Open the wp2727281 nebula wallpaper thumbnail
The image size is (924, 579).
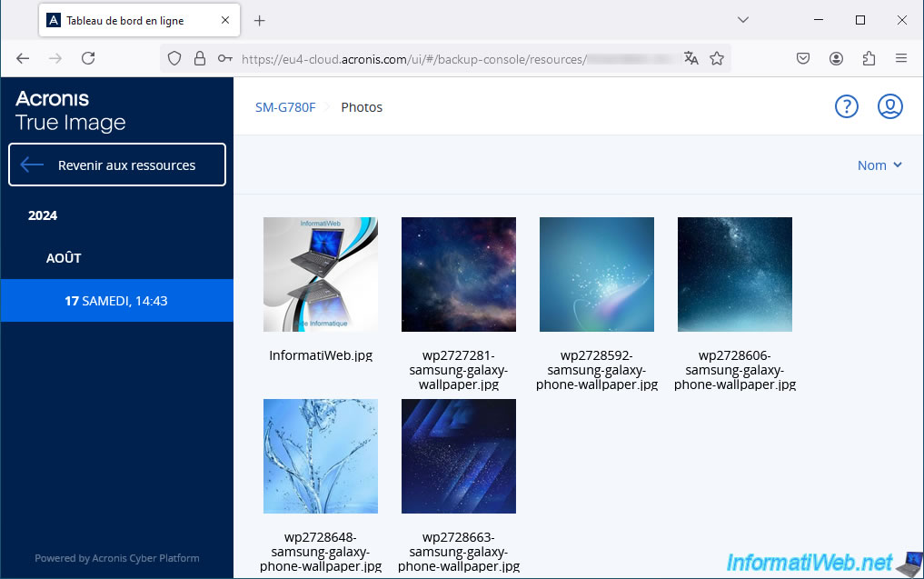point(459,275)
